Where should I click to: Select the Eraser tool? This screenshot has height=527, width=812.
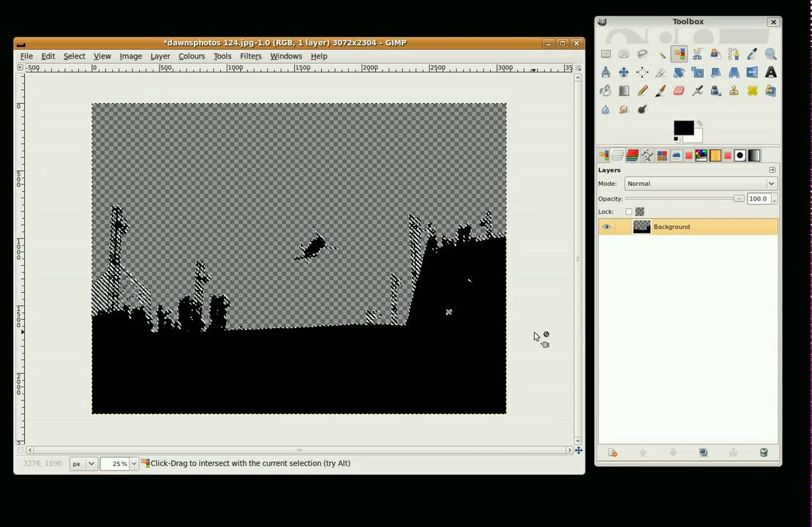tap(679, 91)
